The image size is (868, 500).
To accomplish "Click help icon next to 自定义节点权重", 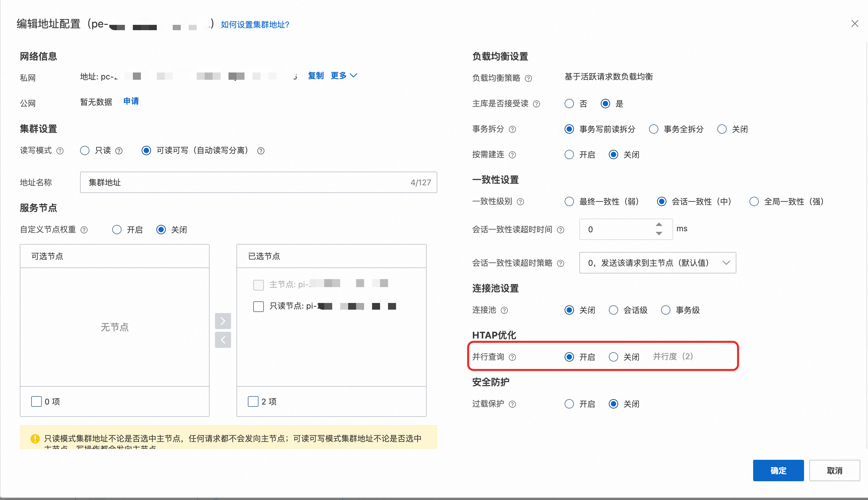I will click(84, 230).
